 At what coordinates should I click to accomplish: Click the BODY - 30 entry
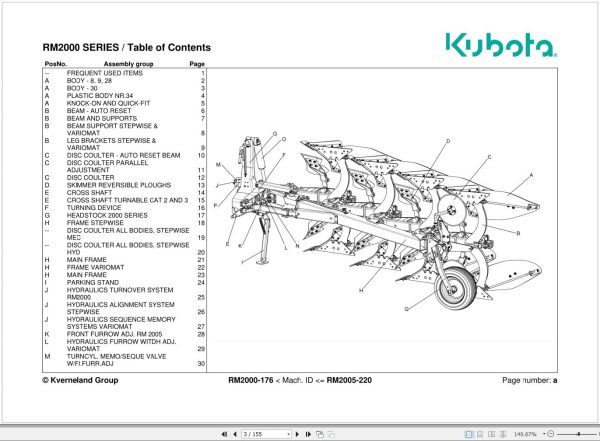[x=82, y=88]
